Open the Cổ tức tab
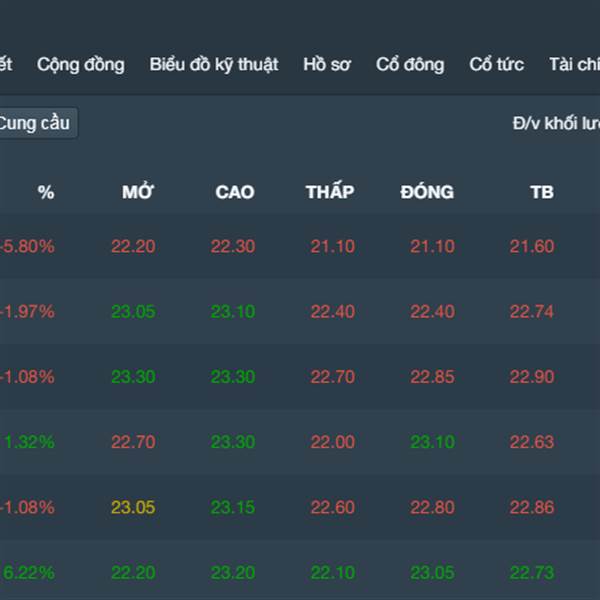This screenshot has height=600, width=600. 497,65
